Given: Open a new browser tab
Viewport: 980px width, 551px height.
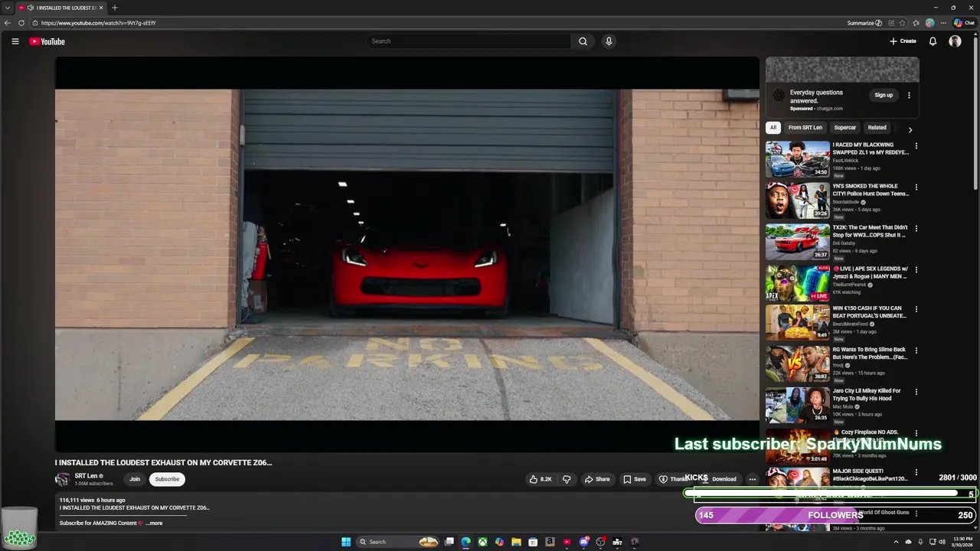Looking at the screenshot, I should pos(114,8).
